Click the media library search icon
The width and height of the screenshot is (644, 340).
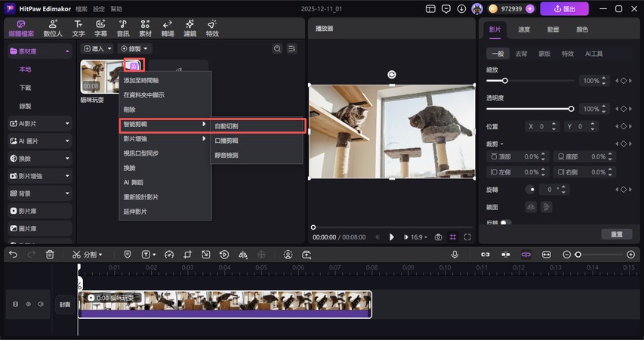coord(277,48)
